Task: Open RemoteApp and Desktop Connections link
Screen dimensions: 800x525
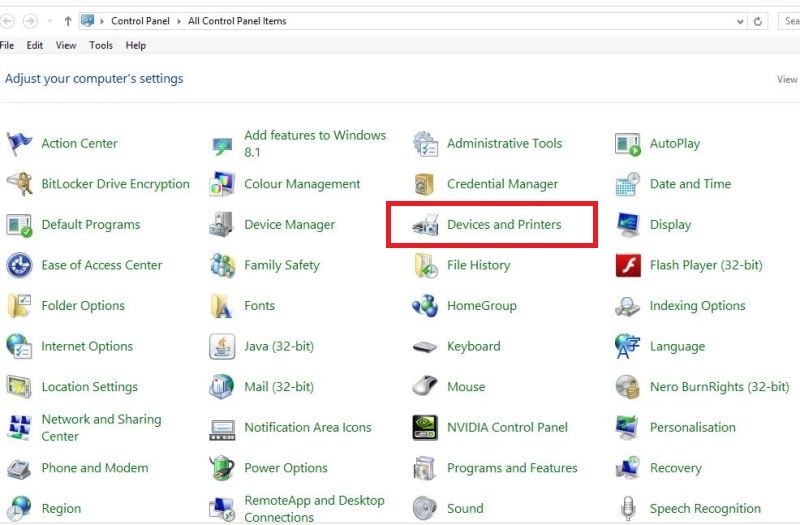Action: [x=314, y=509]
